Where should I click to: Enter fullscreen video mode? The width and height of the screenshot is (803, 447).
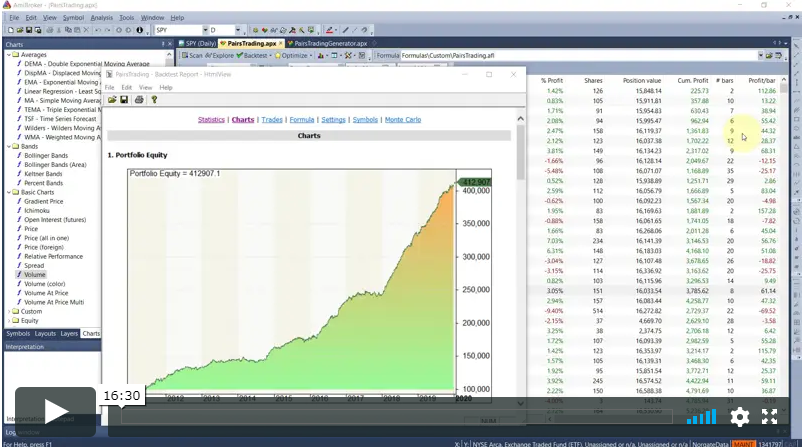tap(769, 417)
